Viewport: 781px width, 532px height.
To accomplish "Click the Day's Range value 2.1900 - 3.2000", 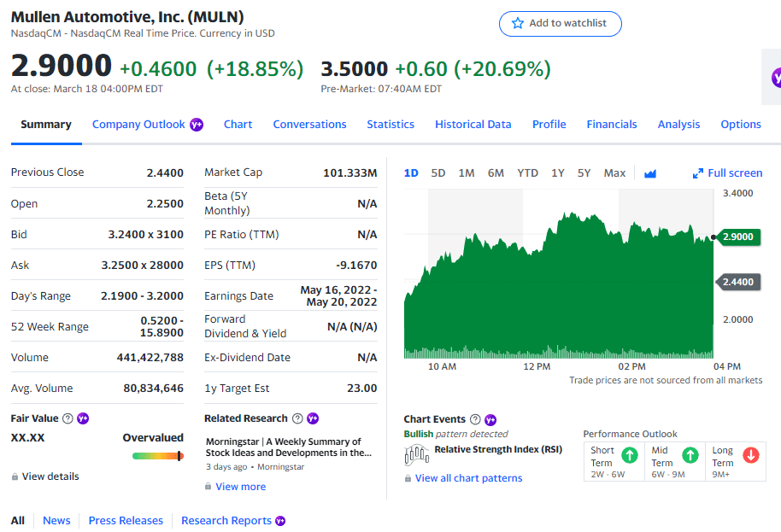I will tap(142, 296).
